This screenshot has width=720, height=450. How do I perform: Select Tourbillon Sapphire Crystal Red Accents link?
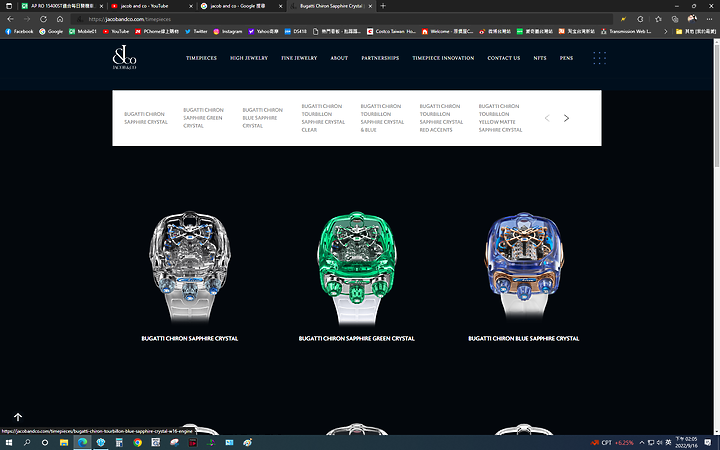click(441, 118)
